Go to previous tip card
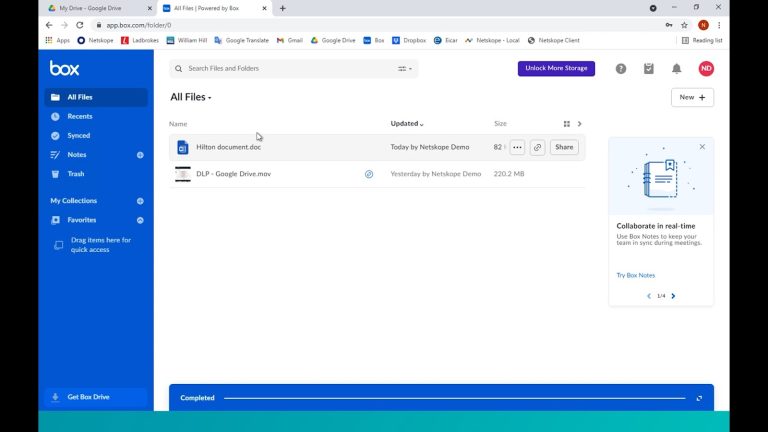The image size is (768, 432). click(x=649, y=296)
